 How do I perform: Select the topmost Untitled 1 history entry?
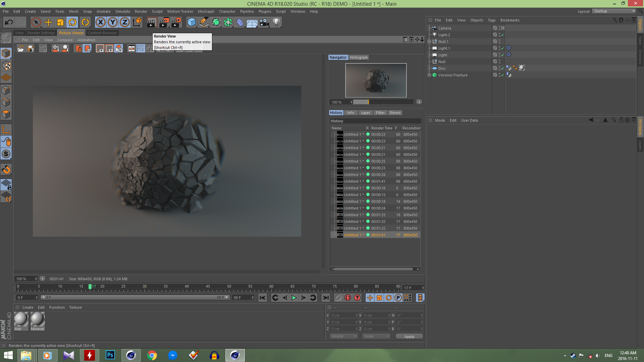click(x=354, y=134)
